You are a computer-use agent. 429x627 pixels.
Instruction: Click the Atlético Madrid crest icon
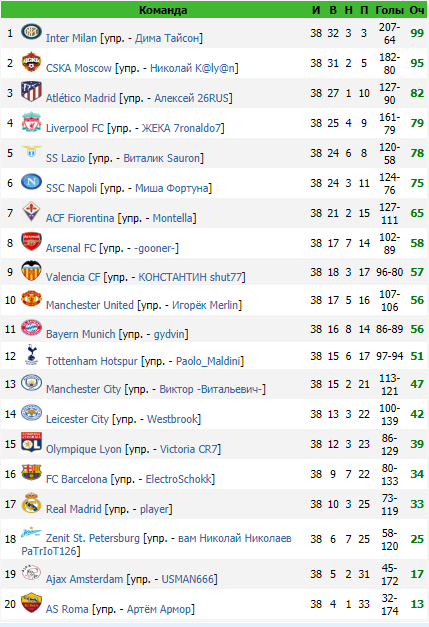(31, 92)
